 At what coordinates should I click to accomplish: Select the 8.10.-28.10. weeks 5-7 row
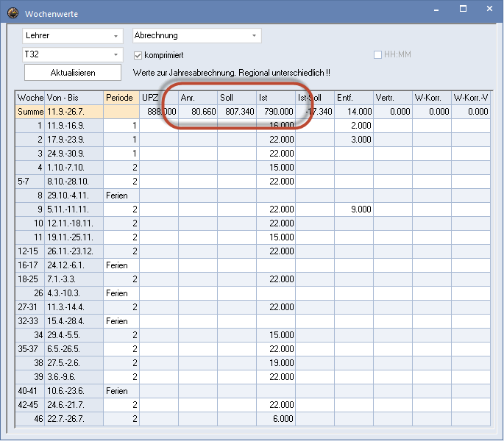click(252, 182)
